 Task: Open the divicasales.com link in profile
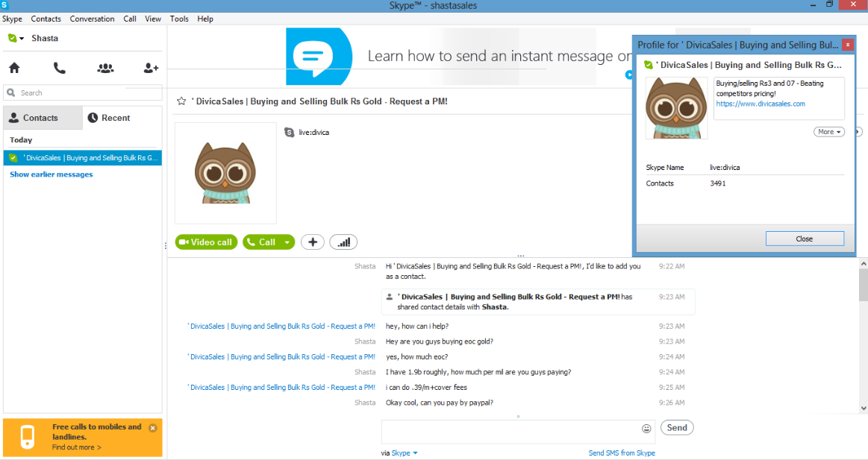point(761,104)
